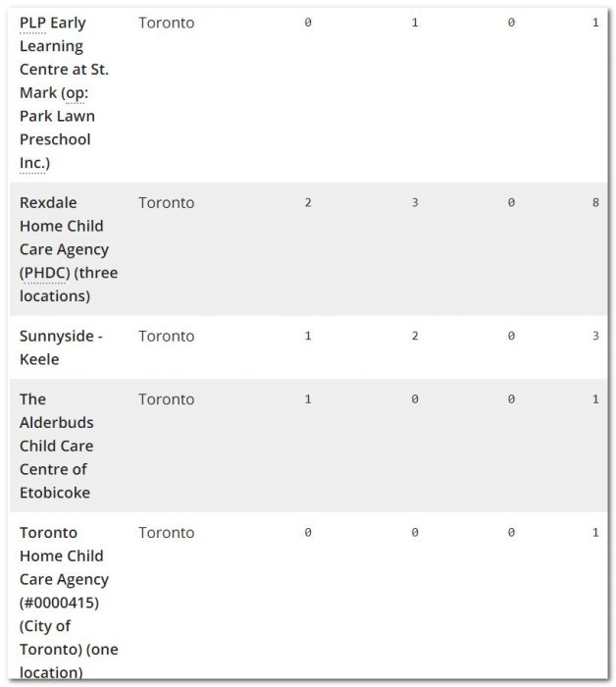Viewport: 616px width, 687px height.
Task: Click the last-column 1 in the PLP row
Action: (595, 23)
